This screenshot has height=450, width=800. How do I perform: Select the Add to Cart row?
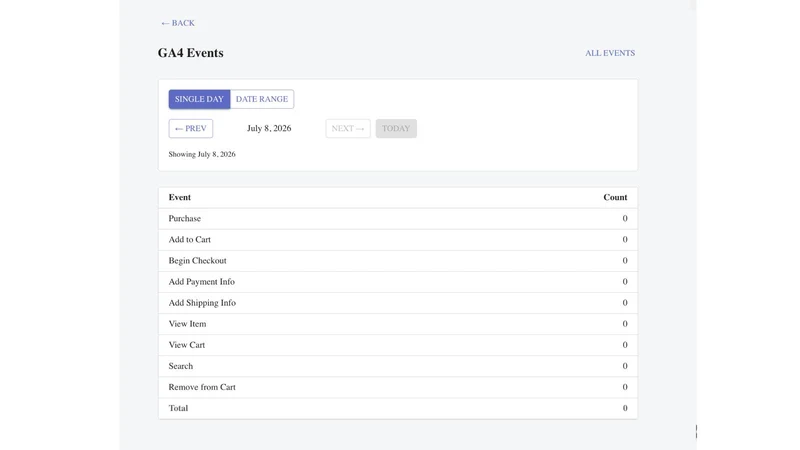pyautogui.click(x=398, y=240)
